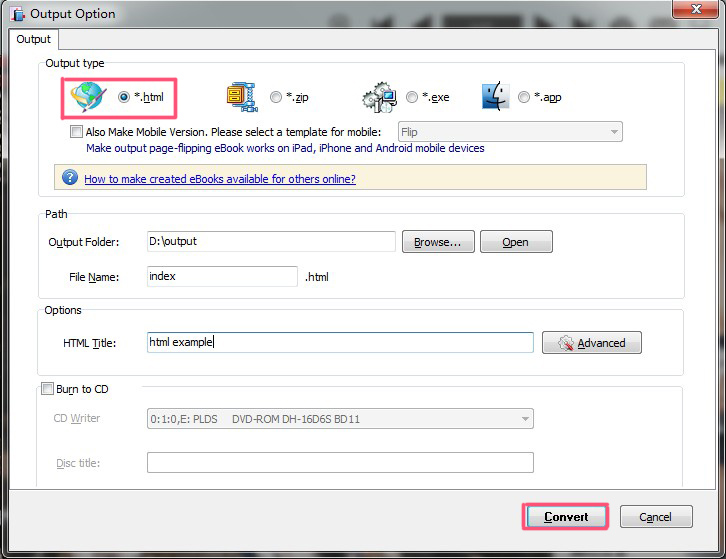Click the .html extension label
Image resolution: width=726 pixels, height=559 pixels.
pyautogui.click(x=317, y=277)
